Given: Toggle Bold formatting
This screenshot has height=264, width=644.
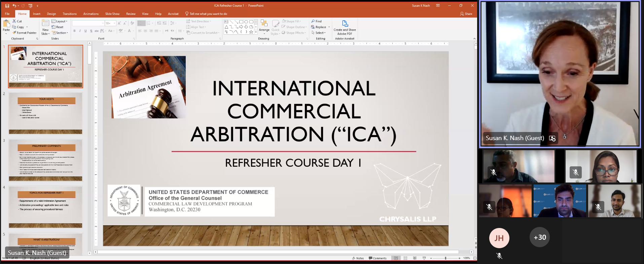Looking at the screenshot, I should [x=74, y=31].
